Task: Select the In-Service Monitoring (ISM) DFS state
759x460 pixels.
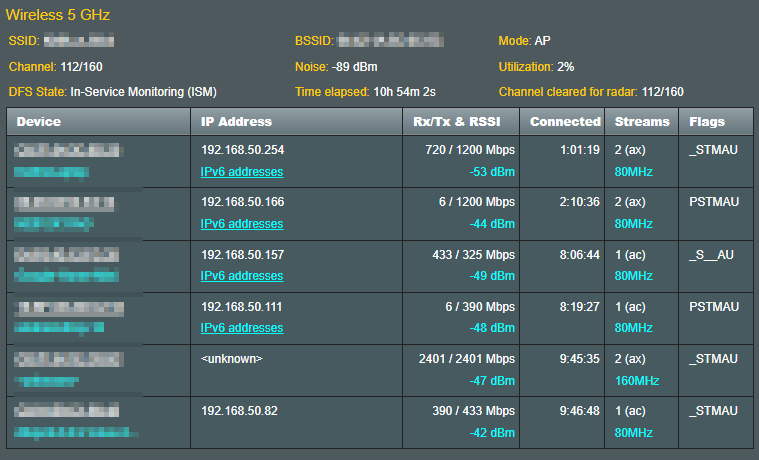Action: 143,92
